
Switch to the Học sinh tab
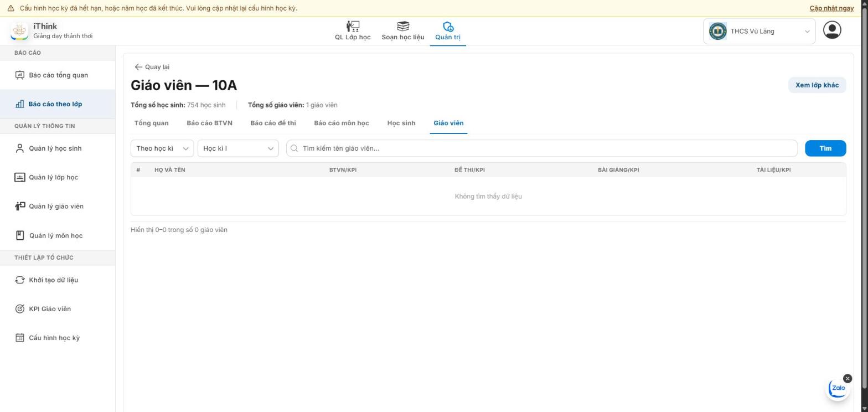[401, 123]
